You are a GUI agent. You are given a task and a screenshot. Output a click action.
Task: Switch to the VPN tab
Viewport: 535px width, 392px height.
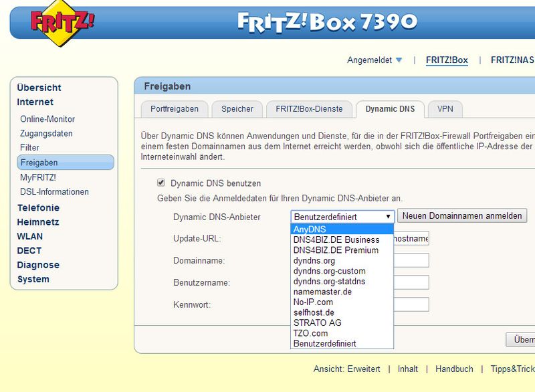(447, 108)
